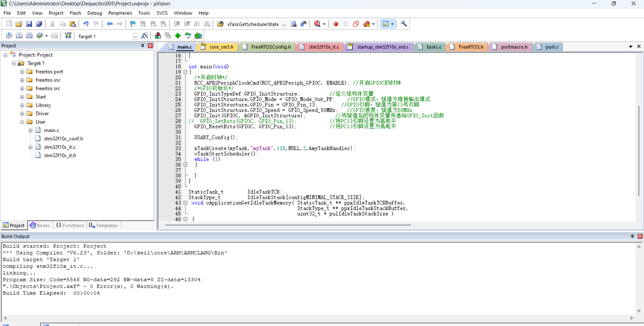This screenshot has width=644, height=326.
Task: Rebuild all target files
Action: pyautogui.click(x=29, y=36)
